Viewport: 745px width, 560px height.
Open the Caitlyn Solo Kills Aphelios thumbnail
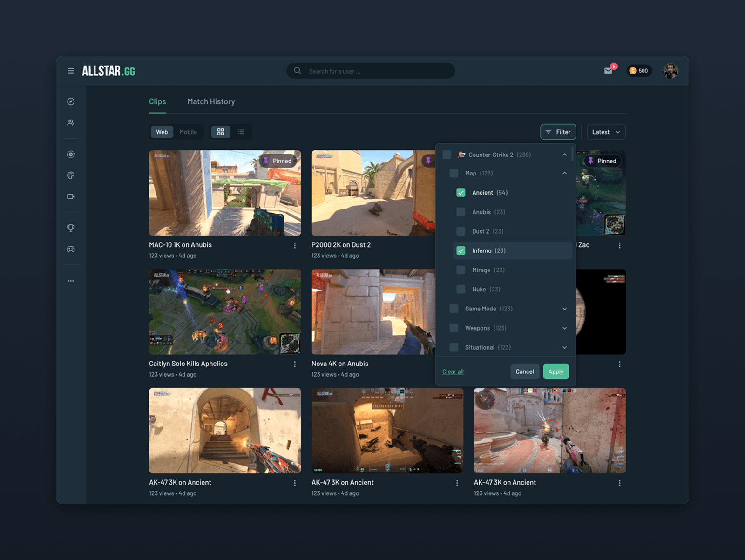coord(225,311)
